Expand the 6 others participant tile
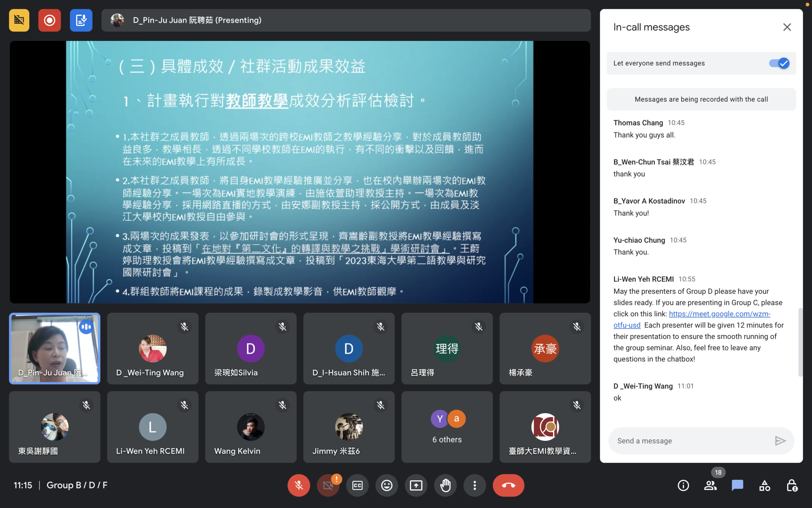The image size is (812, 508). (447, 427)
